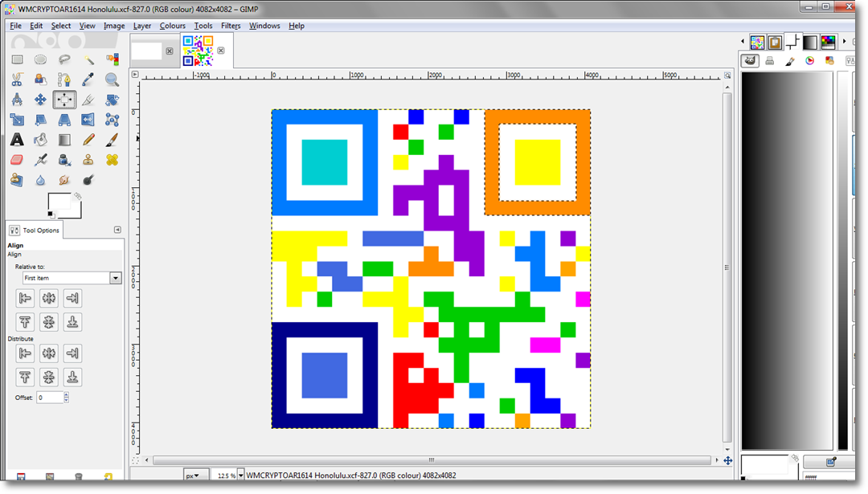Click Distribute left edges button under Distribute
868x494 pixels.
coord(25,353)
